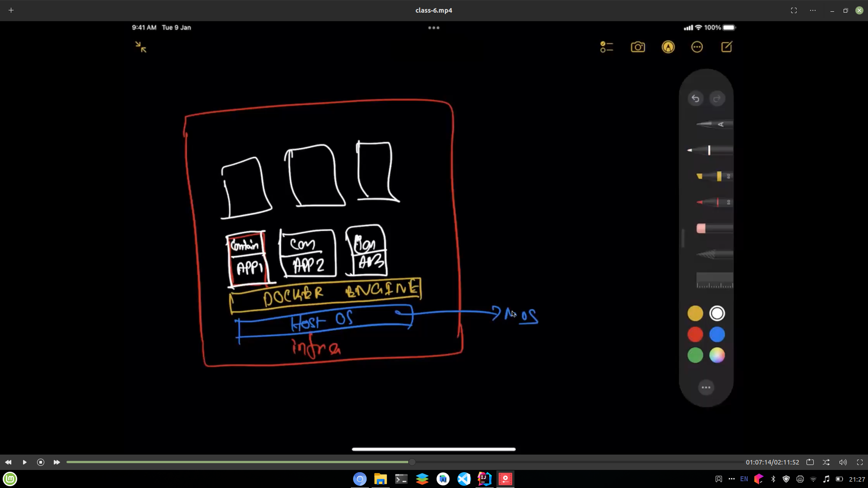The width and height of the screenshot is (868, 488).
Task: Play the class-6.mp4 video
Action: click(x=24, y=462)
